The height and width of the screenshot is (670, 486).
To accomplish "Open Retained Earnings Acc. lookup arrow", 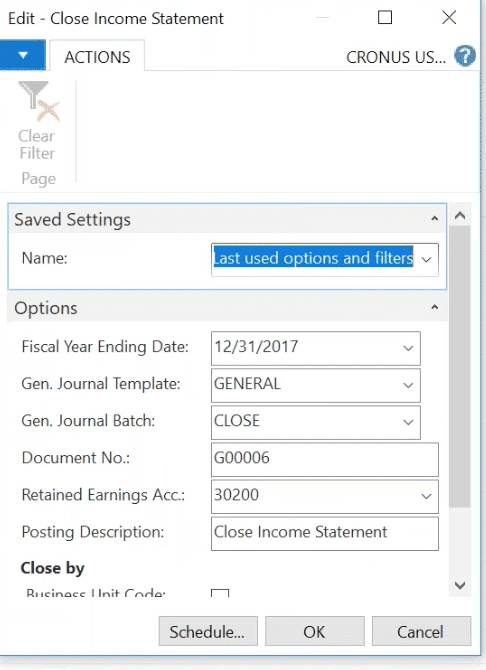I will pyautogui.click(x=426, y=497).
